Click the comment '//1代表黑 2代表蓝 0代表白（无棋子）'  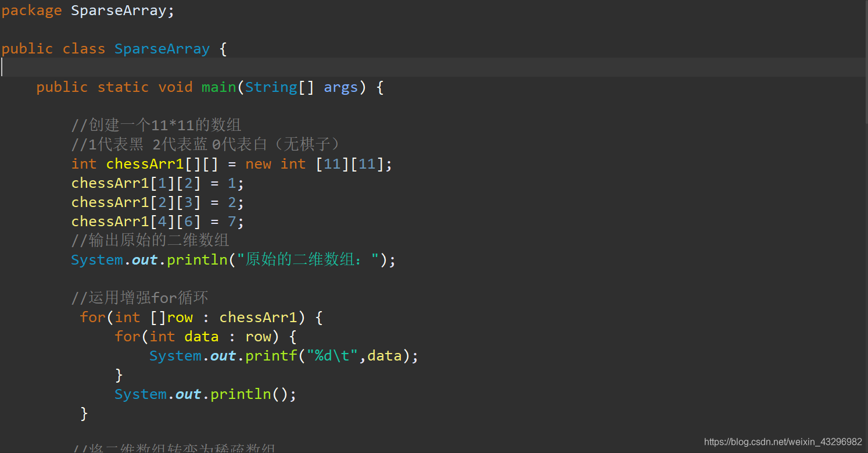(x=209, y=144)
